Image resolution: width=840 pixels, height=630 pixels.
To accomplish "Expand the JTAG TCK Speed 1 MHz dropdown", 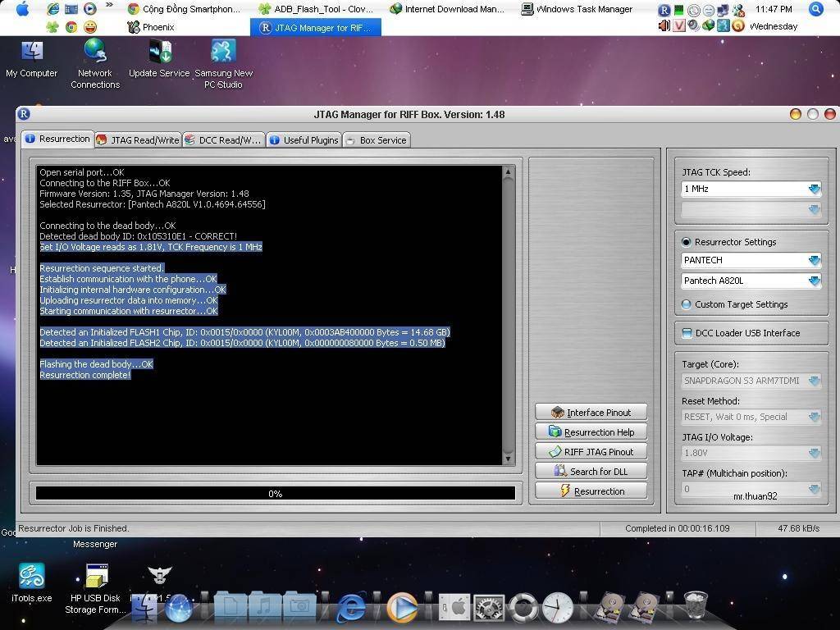I will click(x=751, y=189).
